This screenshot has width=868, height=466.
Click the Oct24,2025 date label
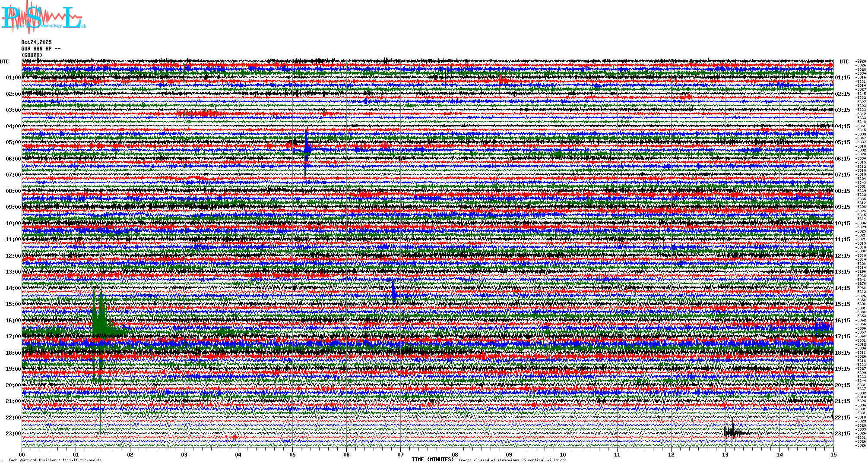point(36,42)
